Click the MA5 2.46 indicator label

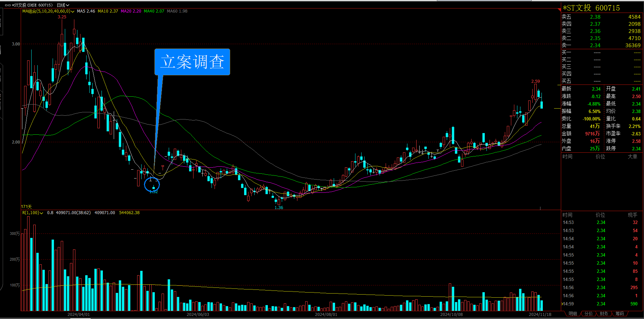point(86,11)
